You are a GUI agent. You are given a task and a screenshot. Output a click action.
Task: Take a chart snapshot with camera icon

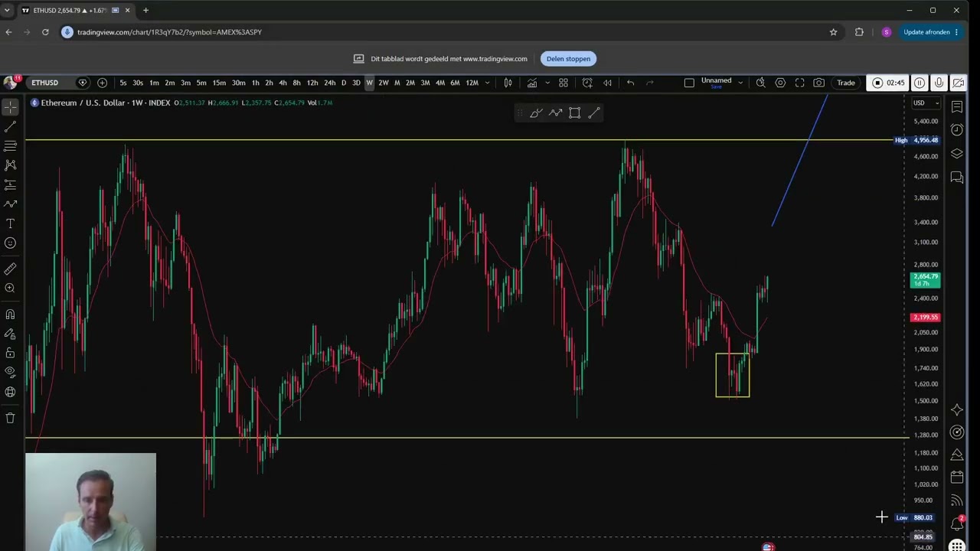point(819,83)
